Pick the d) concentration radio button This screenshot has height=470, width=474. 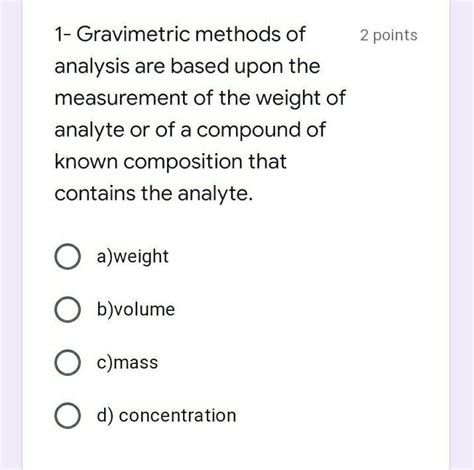coord(67,416)
